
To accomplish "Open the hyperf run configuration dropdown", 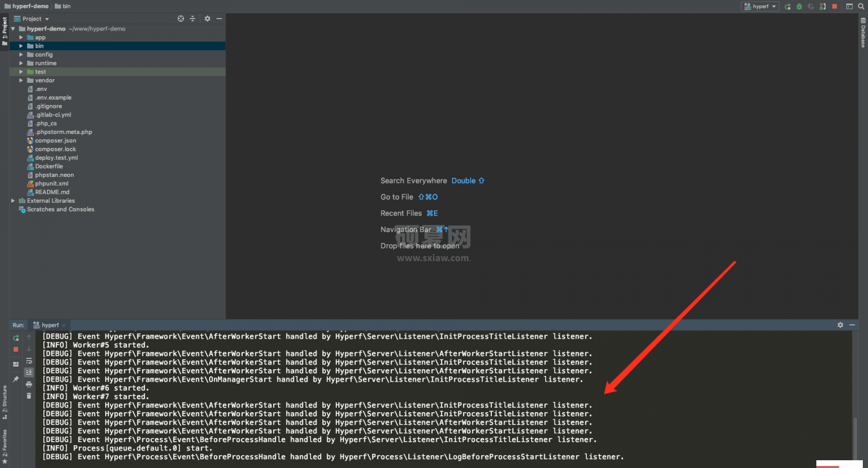I will (760, 6).
